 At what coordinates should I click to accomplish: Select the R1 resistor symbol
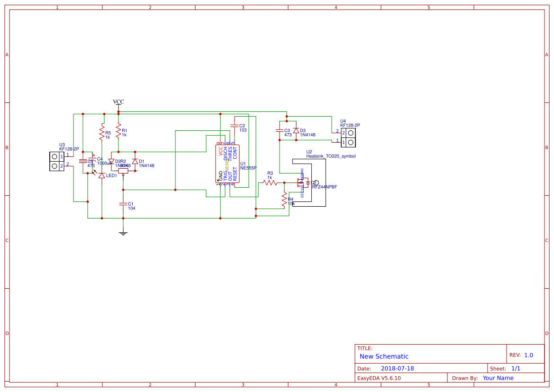tap(118, 131)
